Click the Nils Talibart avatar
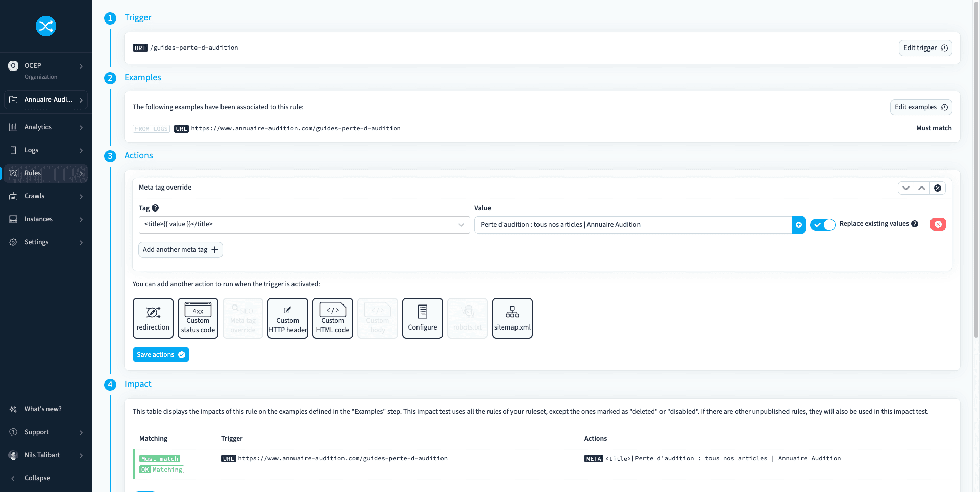 (13, 455)
